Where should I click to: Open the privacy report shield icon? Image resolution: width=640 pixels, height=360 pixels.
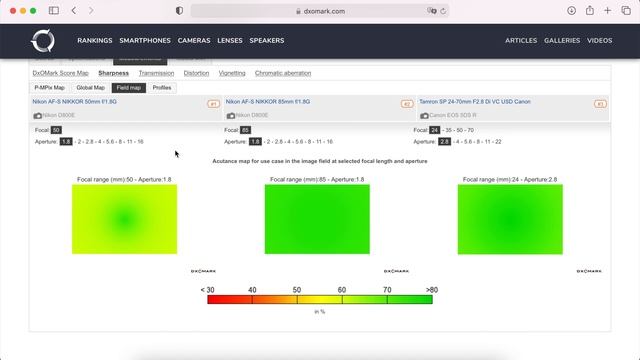click(x=179, y=11)
